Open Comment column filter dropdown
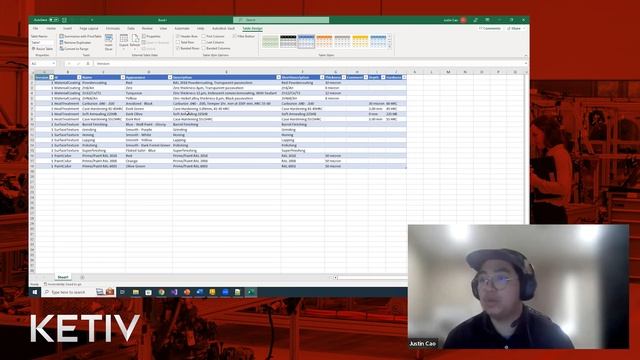Image resolution: width=640 pixels, height=360 pixels. (x=366, y=77)
